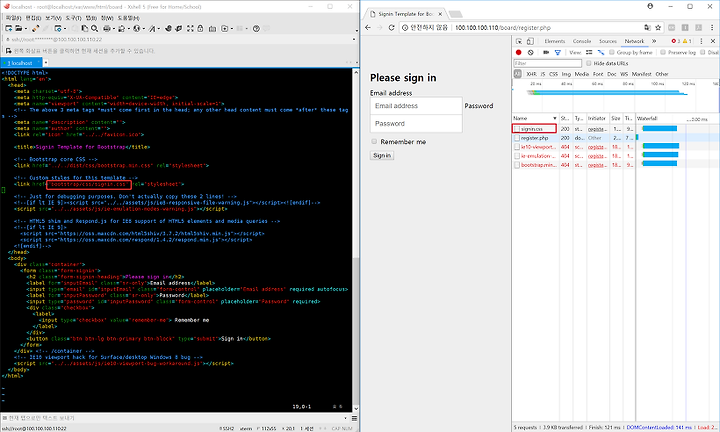The height and width of the screenshot is (432, 720).
Task: Click the Xshell print icon
Action: (x=107, y=28)
